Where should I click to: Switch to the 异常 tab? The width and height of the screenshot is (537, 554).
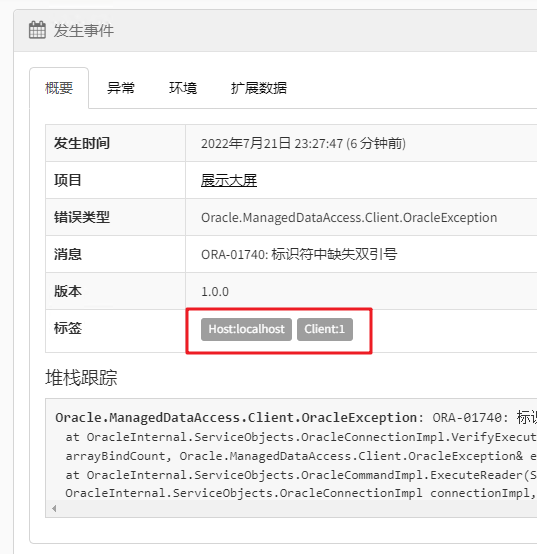coord(121,88)
